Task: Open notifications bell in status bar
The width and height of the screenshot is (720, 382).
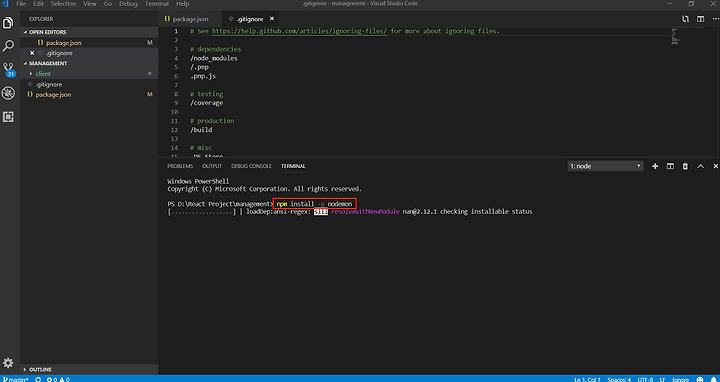Action: pos(713,379)
